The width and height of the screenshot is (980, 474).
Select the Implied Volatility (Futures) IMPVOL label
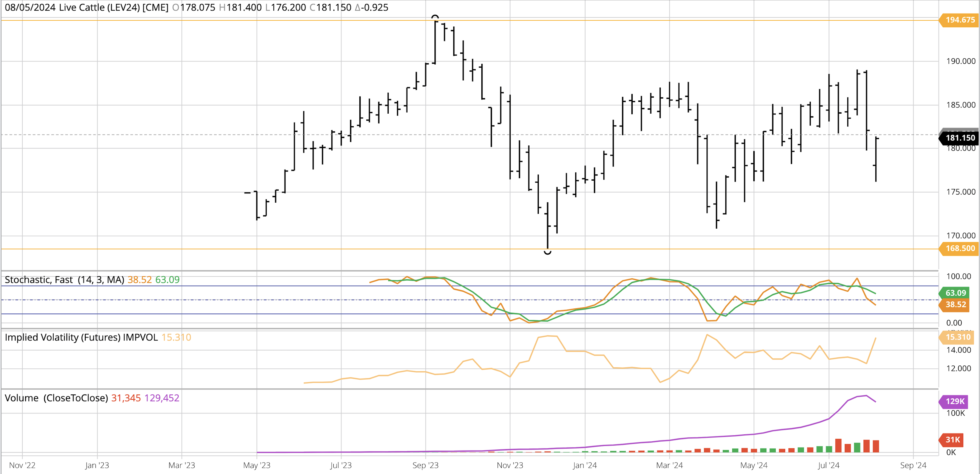pyautogui.click(x=81, y=337)
